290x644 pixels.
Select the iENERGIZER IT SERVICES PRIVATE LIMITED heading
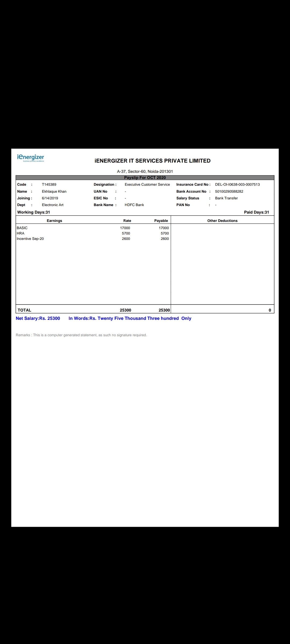(153, 161)
